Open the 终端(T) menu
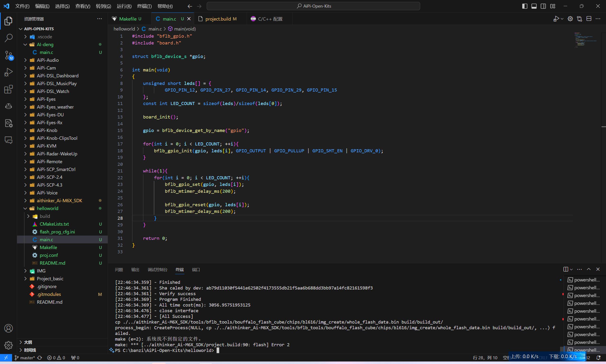 pos(144,6)
